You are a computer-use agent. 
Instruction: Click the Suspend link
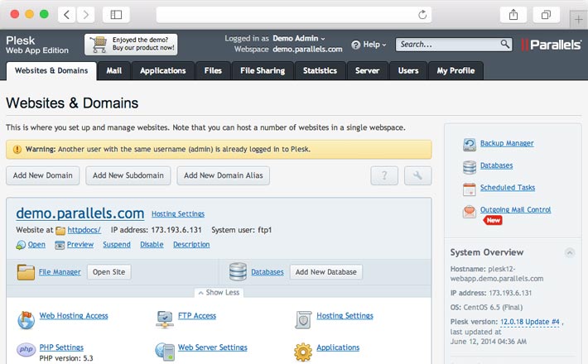(117, 245)
